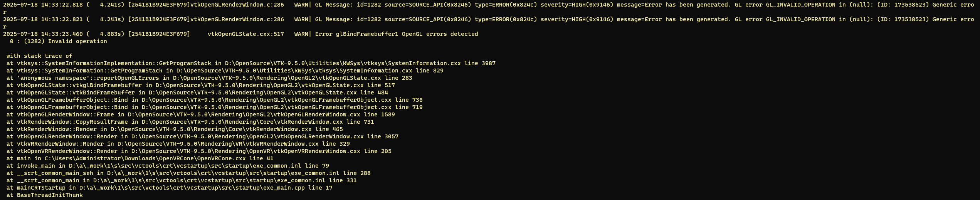The width and height of the screenshot is (980, 200).
Task: Click the vtkOpenGLFramebufferObject::Bind line 736 frame
Action: [215, 100]
